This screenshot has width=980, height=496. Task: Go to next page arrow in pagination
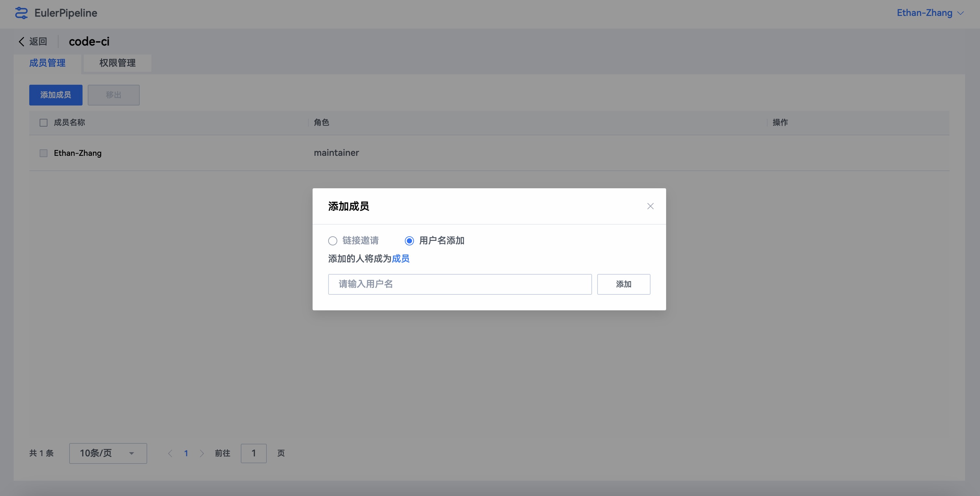coord(202,453)
